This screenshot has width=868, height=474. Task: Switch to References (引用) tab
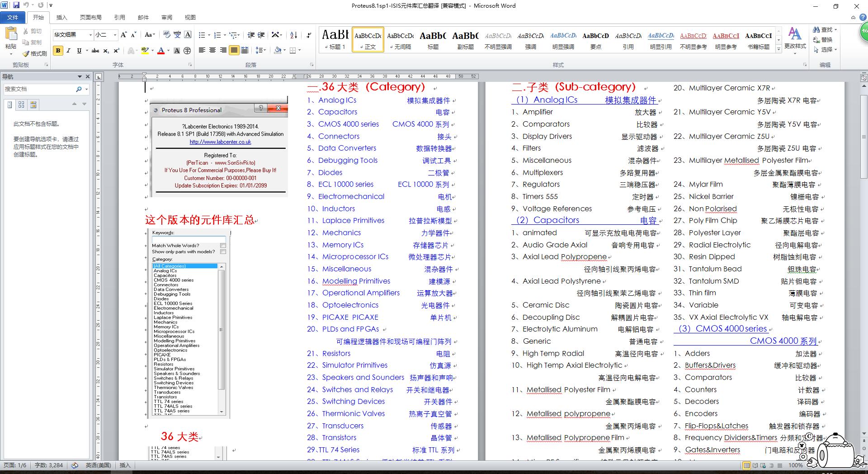click(x=119, y=18)
